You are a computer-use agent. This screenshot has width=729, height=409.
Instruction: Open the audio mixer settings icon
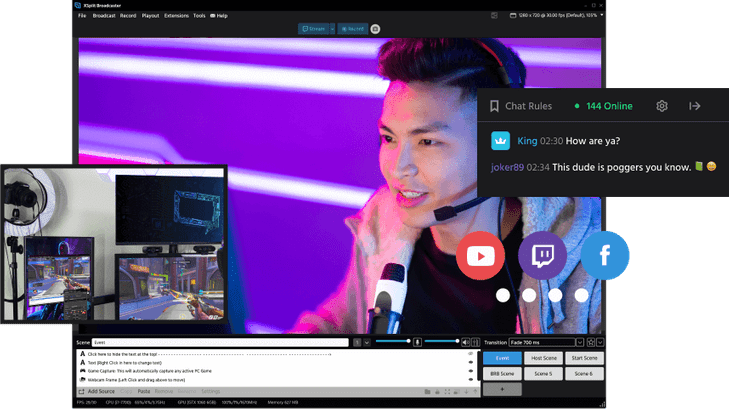476,343
